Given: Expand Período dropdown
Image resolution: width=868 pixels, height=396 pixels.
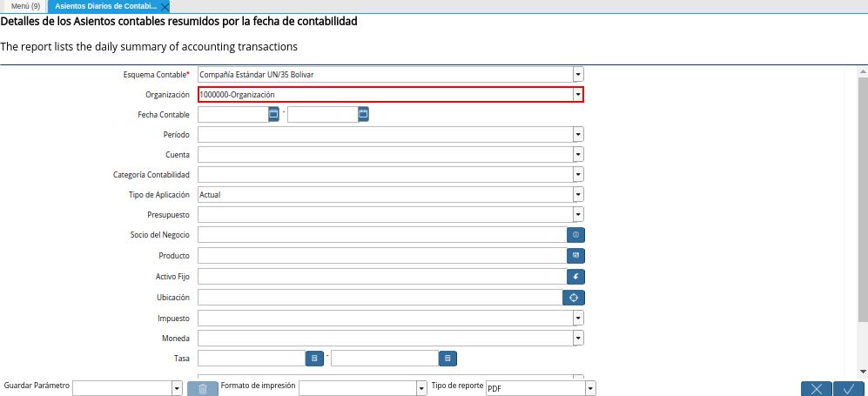Looking at the screenshot, I should pos(578,134).
